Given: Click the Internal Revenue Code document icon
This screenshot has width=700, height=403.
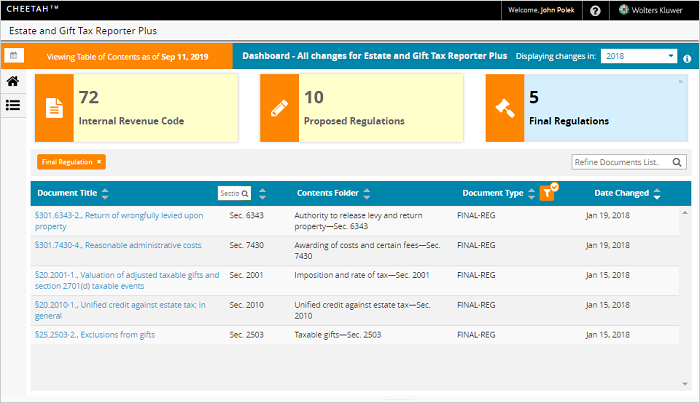Looking at the screenshot, I should 53,107.
